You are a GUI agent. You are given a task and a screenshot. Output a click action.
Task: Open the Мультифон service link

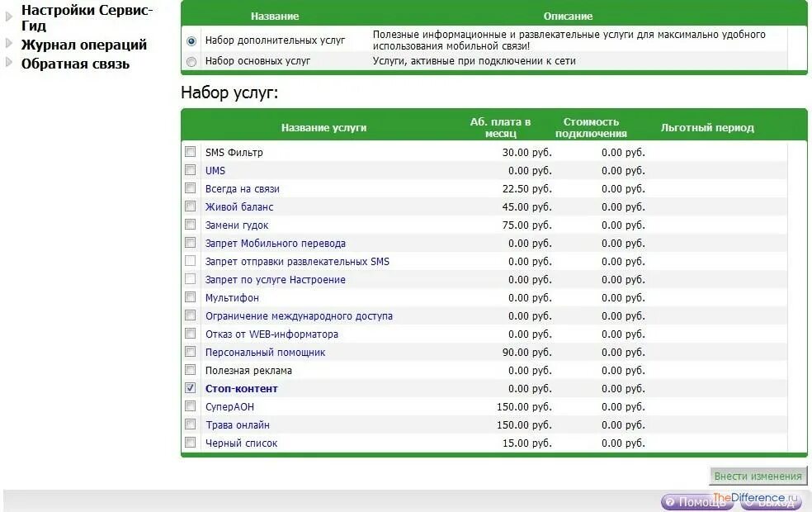[x=232, y=297]
